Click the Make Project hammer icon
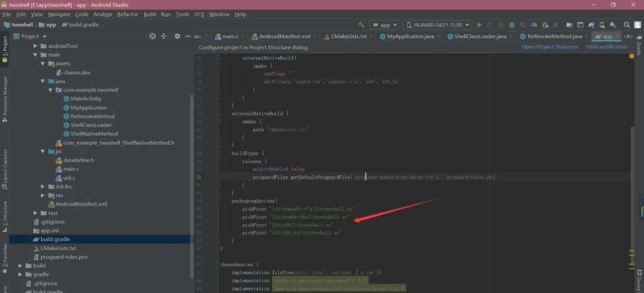The height and width of the screenshot is (293, 644). tap(361, 25)
